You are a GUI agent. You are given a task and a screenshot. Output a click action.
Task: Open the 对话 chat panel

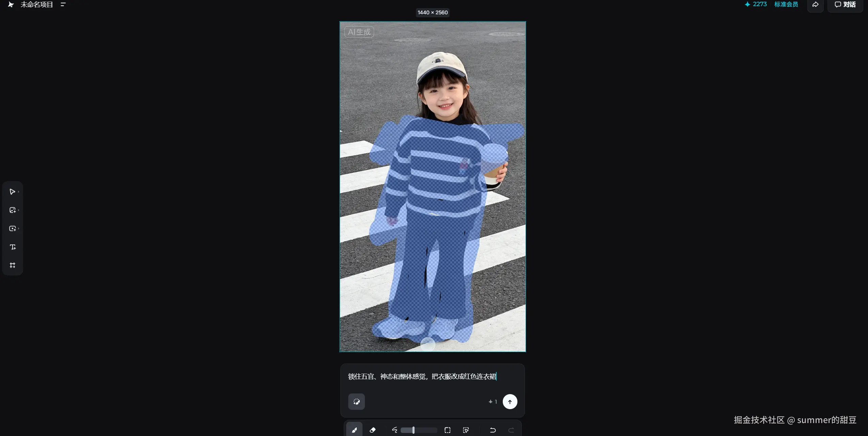tap(845, 4)
